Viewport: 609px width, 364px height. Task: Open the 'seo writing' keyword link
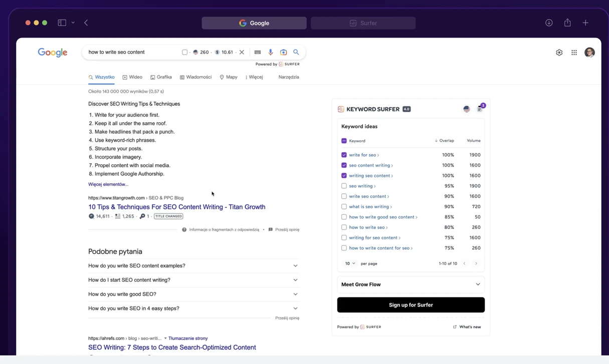click(361, 186)
